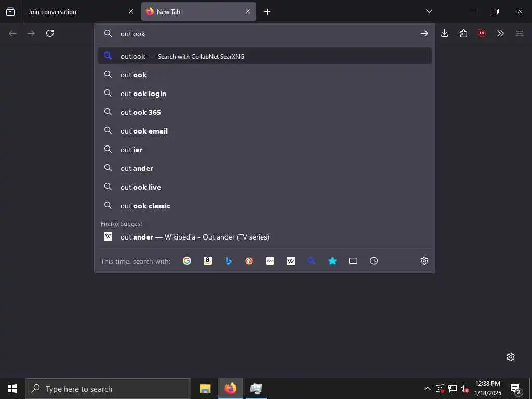Image resolution: width=532 pixels, height=399 pixels.
Task: Open File Explorer from taskbar
Action: tap(205, 389)
